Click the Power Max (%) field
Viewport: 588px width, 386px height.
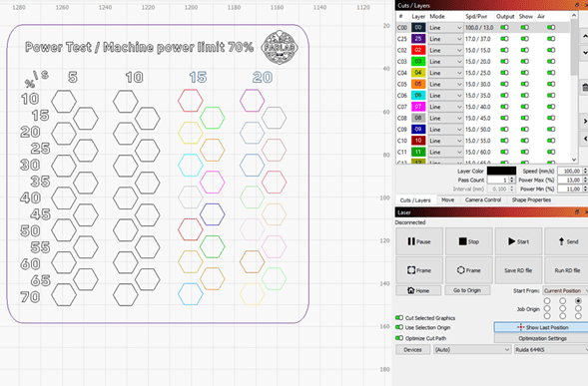(570, 180)
